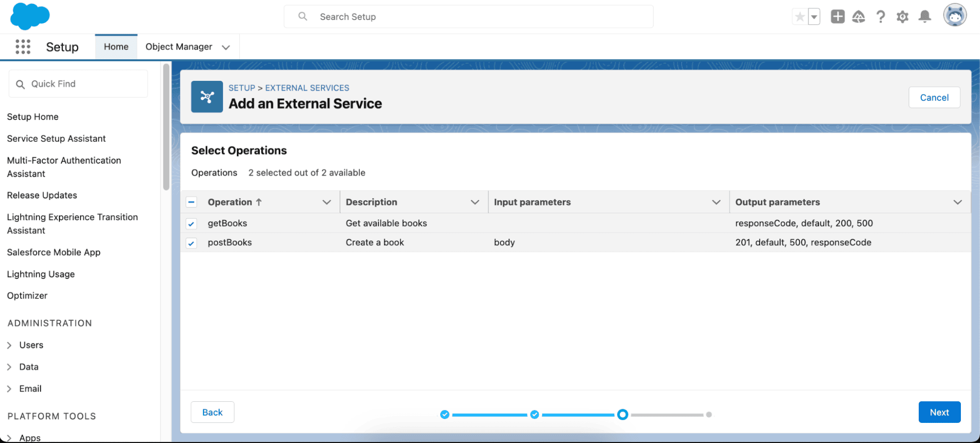Screen dimensions: 980x443
Task: Click the Back button
Action: [212, 412]
